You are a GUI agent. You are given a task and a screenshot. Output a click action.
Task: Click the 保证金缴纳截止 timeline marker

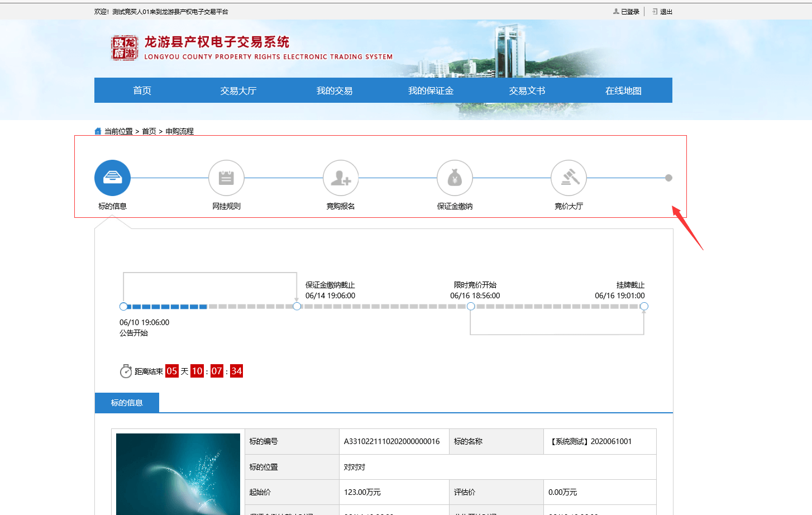[297, 306]
